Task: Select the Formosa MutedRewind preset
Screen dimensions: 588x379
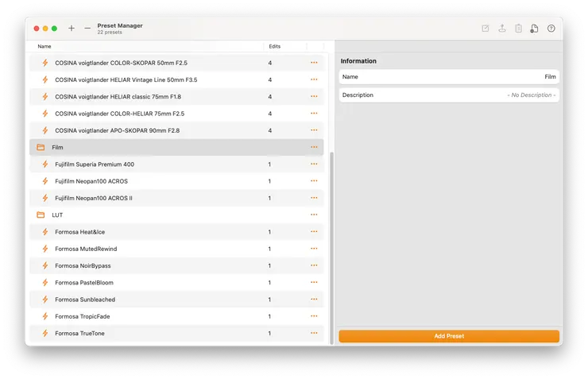Action: (176, 249)
